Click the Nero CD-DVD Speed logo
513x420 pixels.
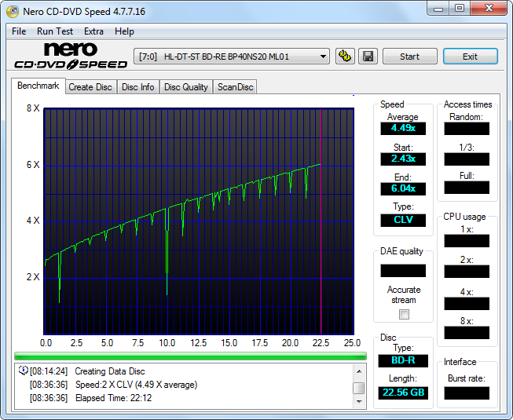pyautogui.click(x=68, y=56)
